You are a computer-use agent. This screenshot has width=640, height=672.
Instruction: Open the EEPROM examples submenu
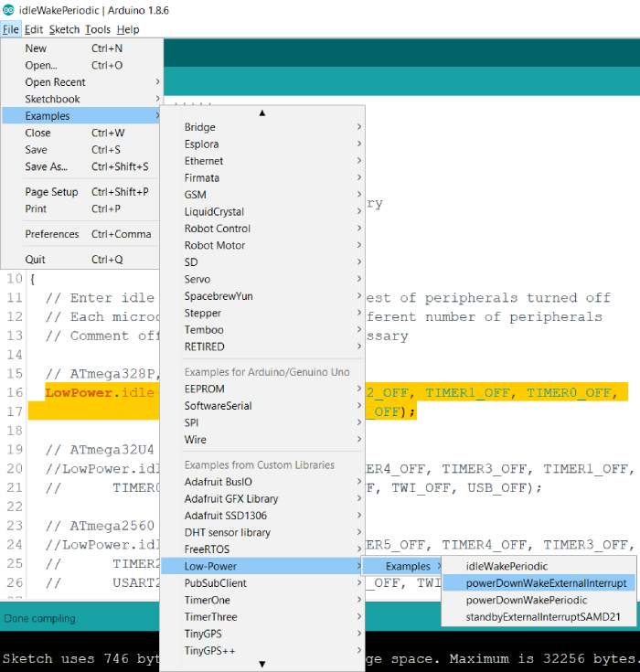[262, 389]
